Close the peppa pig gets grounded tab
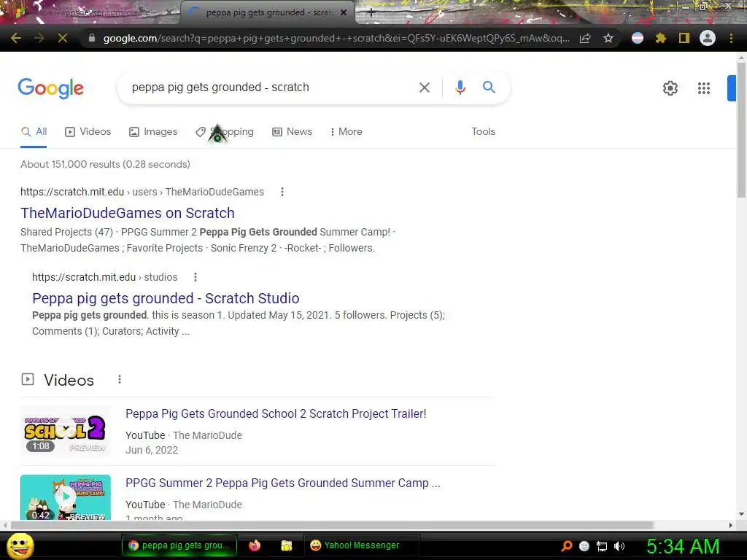747x560 pixels. 344,13
